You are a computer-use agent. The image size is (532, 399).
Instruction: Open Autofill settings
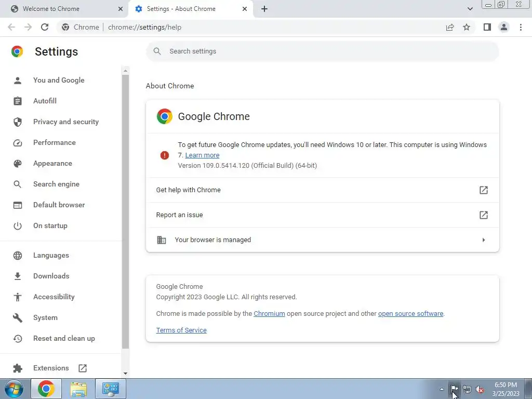click(x=45, y=101)
